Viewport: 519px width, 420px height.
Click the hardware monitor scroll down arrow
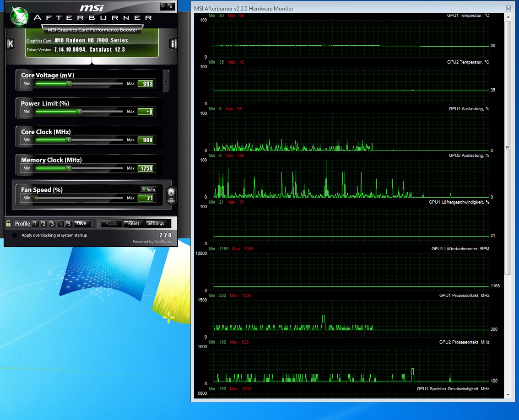pyautogui.click(x=508, y=394)
